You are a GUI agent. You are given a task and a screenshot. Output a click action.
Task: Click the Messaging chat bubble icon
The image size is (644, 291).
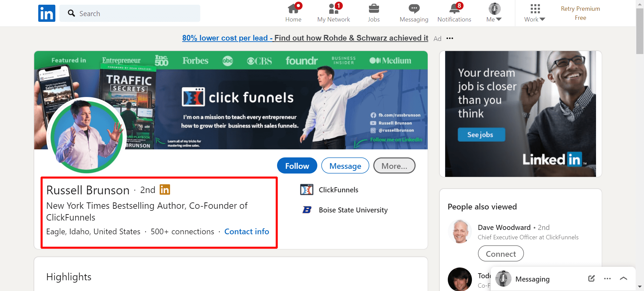(414, 9)
